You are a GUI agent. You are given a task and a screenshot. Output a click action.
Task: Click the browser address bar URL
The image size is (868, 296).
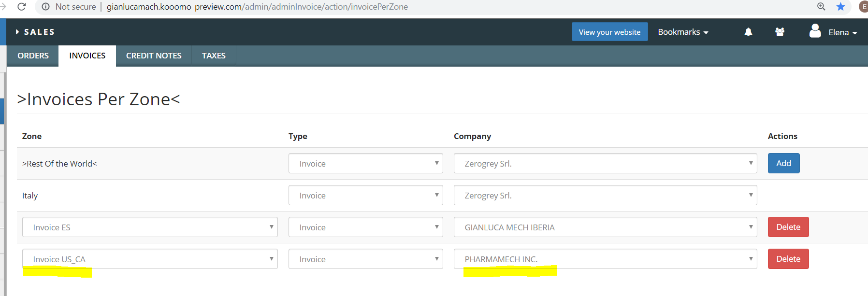click(x=257, y=7)
